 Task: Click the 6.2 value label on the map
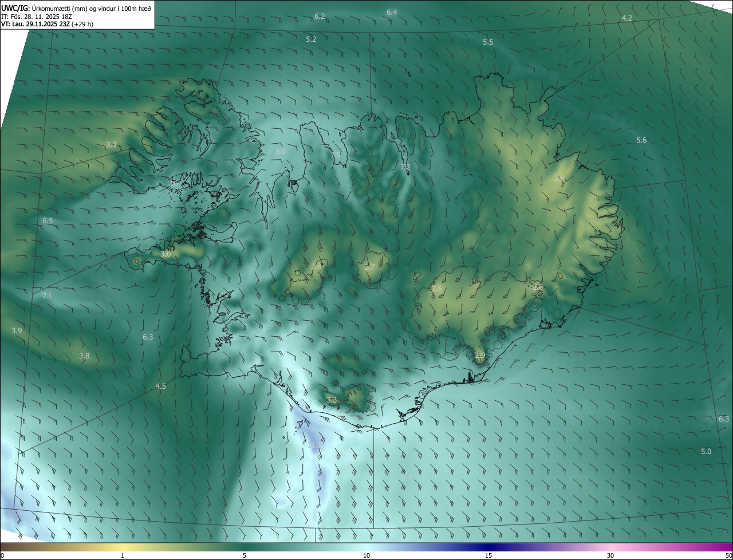pyautogui.click(x=320, y=17)
